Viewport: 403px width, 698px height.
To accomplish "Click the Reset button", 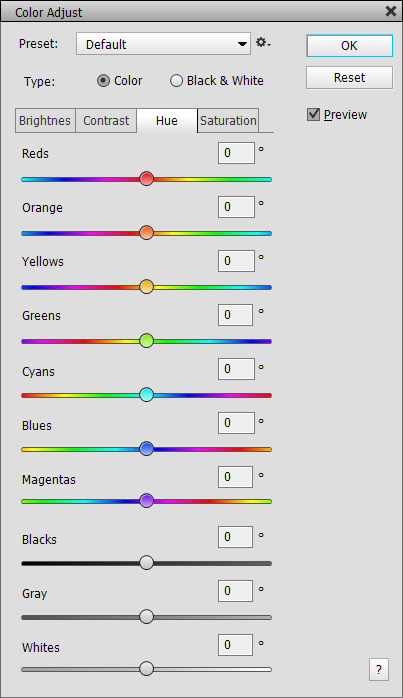I will pyautogui.click(x=350, y=77).
